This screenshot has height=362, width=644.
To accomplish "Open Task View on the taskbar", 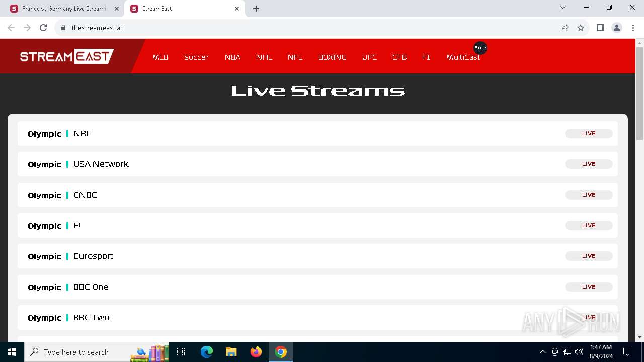I will 181,352.
